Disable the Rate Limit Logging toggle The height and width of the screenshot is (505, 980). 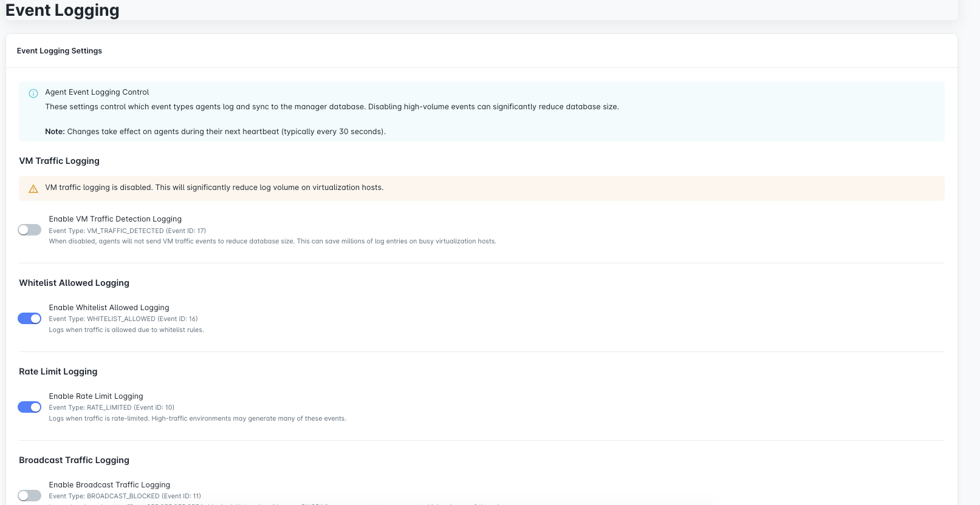(29, 407)
